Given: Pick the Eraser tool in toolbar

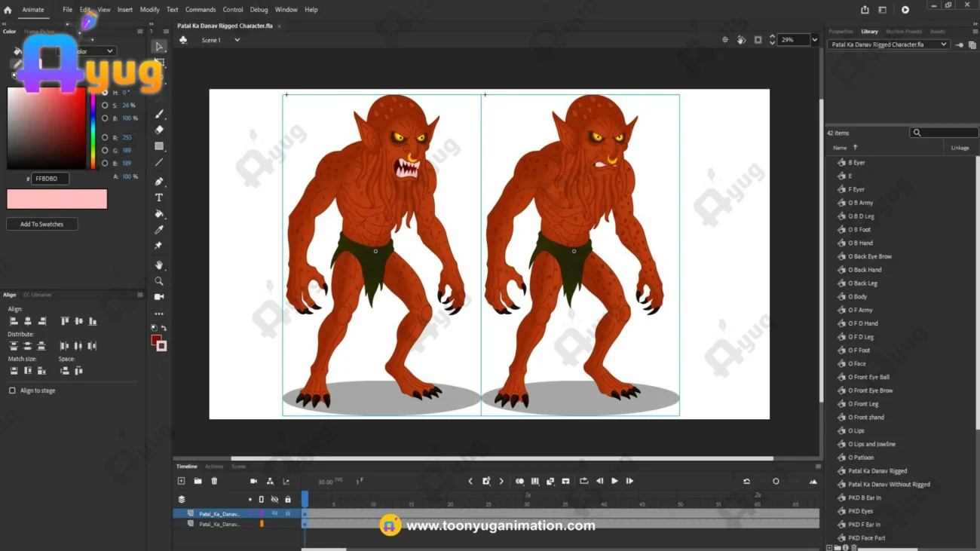Looking at the screenshot, I should 159,130.
